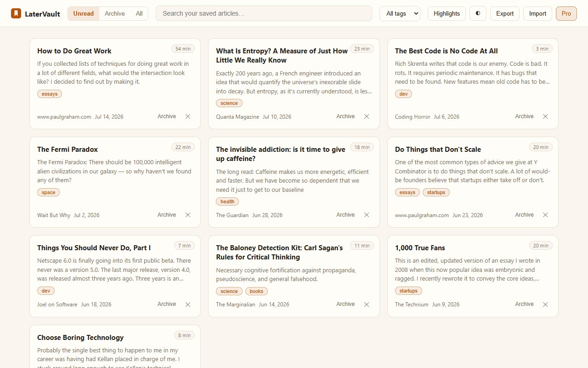This screenshot has height=368, width=588.
Task: Click the '54 min' reading time badge
Action: pos(183,49)
